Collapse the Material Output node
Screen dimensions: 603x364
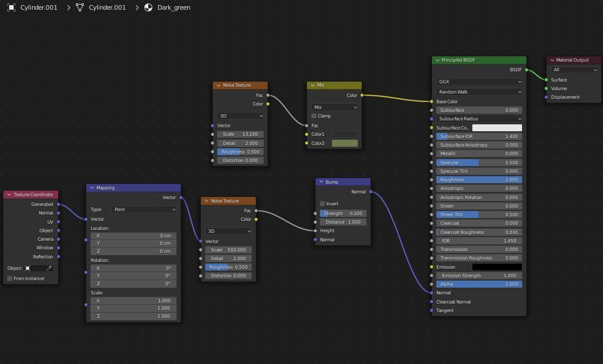pos(552,60)
